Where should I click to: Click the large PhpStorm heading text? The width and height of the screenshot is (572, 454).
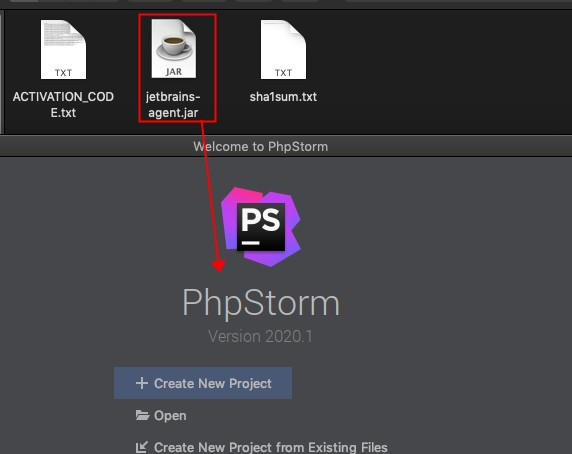[261, 303]
